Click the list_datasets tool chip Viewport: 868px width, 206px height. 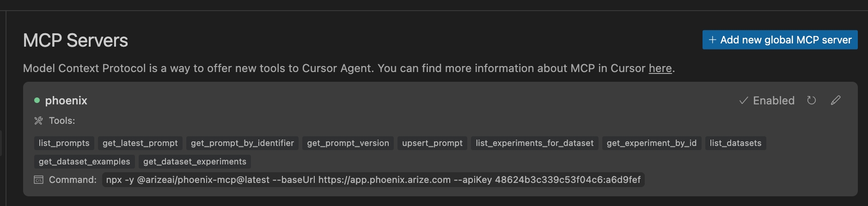pyautogui.click(x=735, y=143)
